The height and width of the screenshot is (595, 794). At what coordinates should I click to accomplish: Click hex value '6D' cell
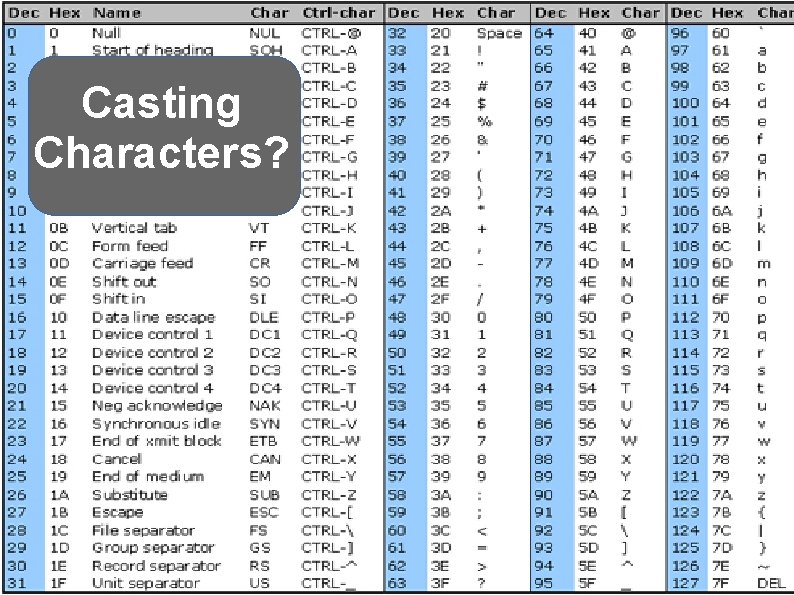722,264
